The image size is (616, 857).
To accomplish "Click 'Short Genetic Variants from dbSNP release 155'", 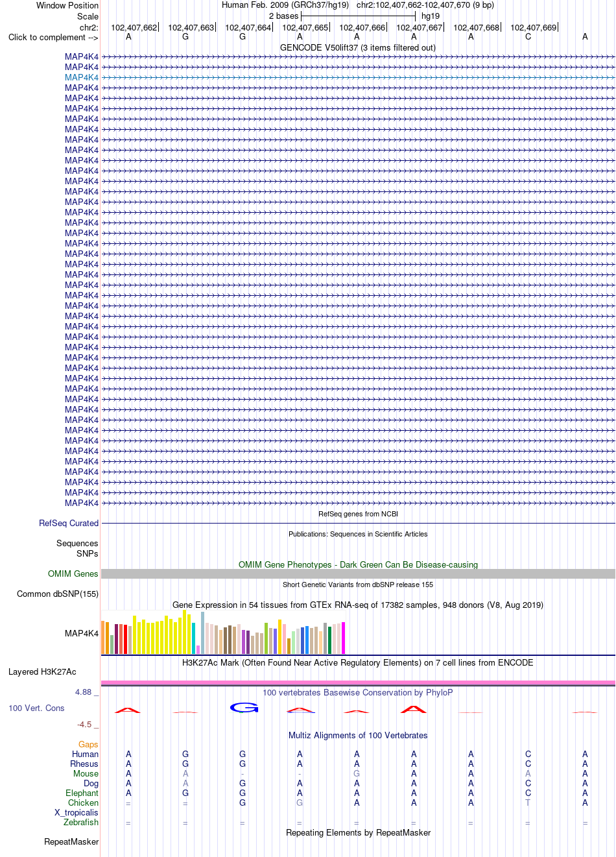I will 358,585.
